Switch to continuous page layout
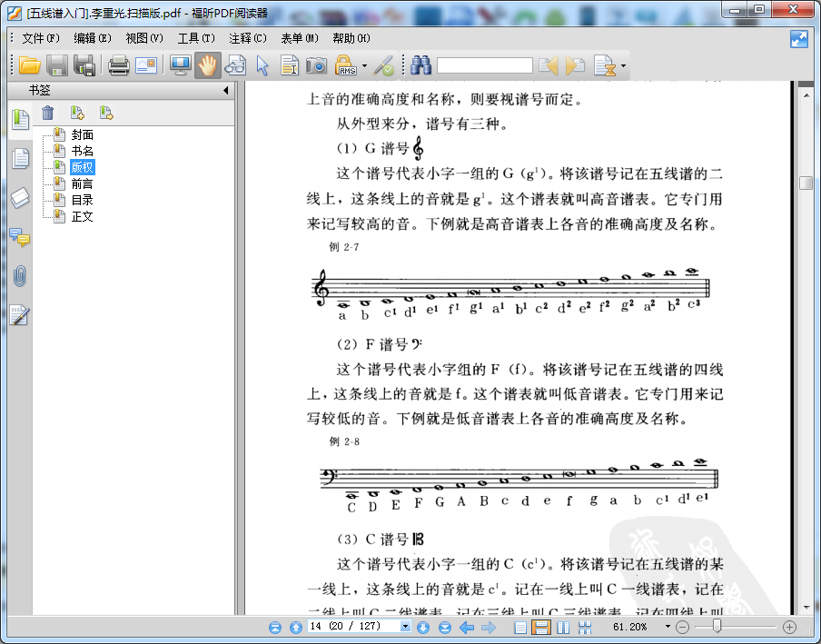Screen dimensions: 821x644 [x=541, y=628]
